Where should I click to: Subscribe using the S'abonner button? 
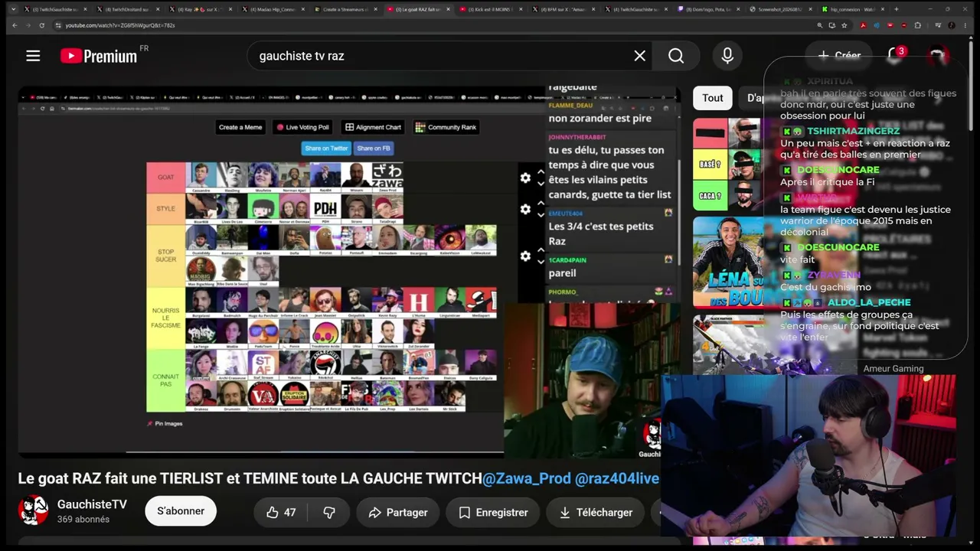tap(181, 511)
